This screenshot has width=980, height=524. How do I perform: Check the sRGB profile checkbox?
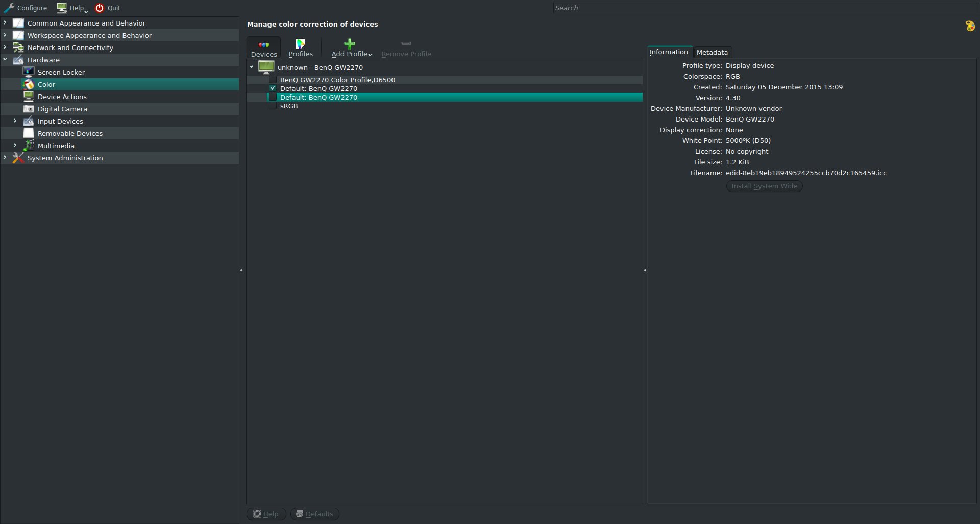(273, 106)
